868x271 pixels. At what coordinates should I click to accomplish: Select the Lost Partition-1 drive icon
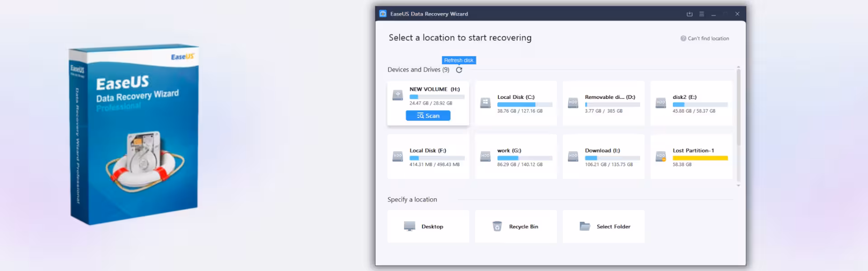660,156
